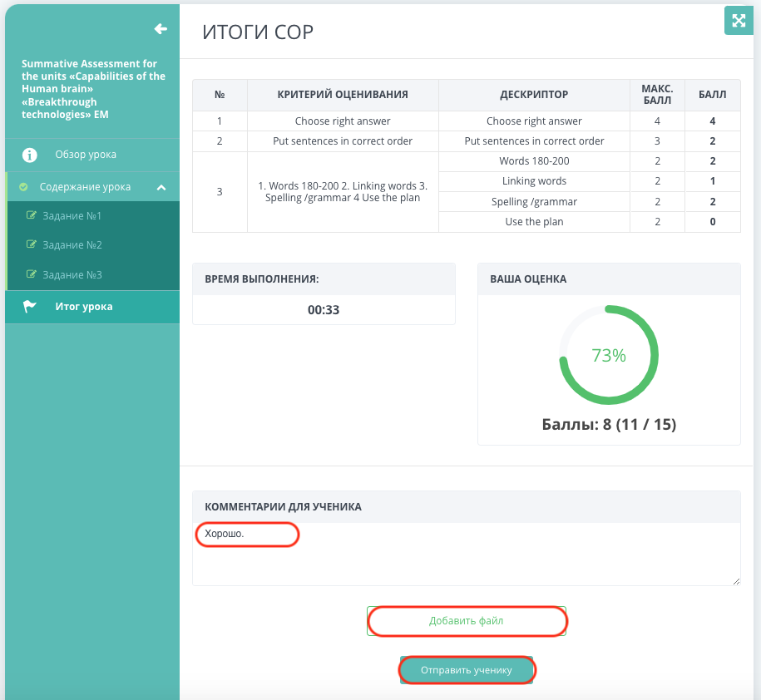Click the Words 180-200 descriptor cell
The width and height of the screenshot is (761, 700).
point(534,161)
